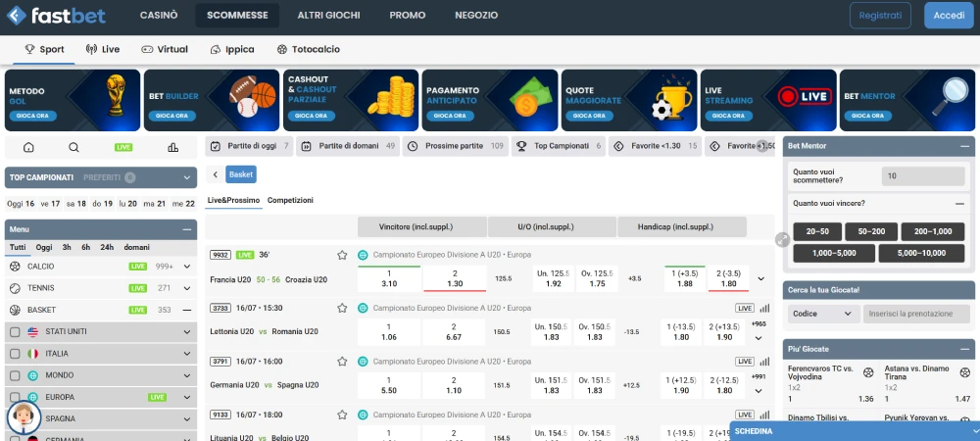
Task: Expand the Calcio sport row chevron
Action: pos(187,267)
